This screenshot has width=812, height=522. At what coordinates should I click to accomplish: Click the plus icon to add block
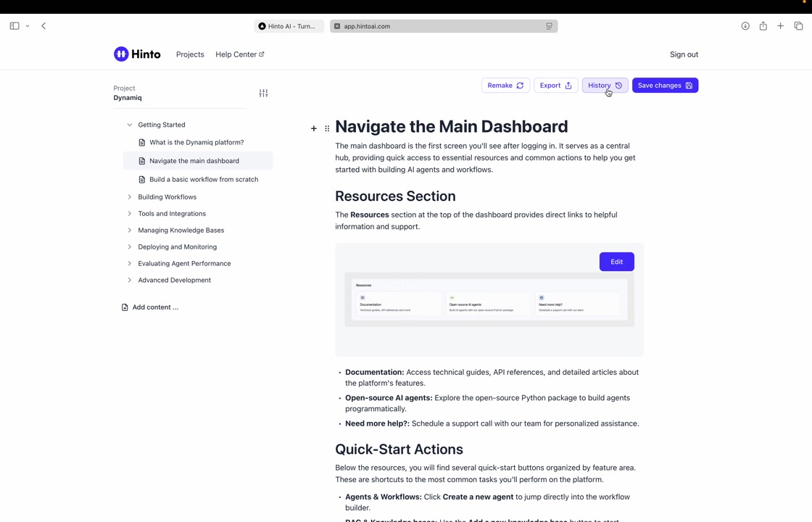[x=314, y=128]
